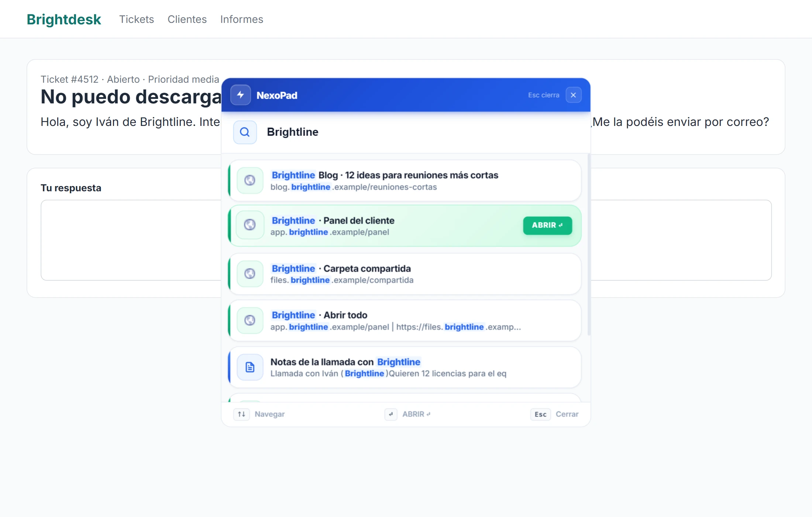Click the Ticket #4512 status line

(130, 79)
